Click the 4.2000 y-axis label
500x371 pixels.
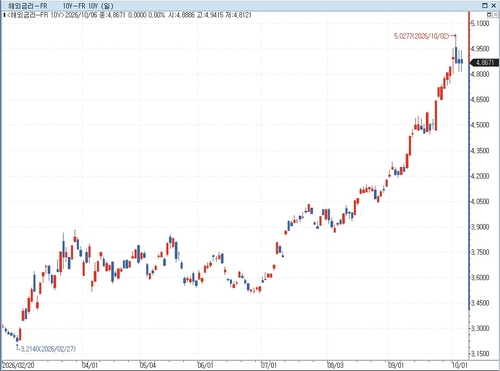(x=480, y=176)
